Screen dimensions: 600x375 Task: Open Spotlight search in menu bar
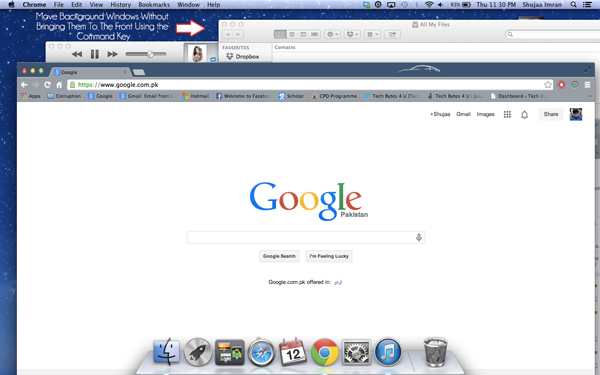[573, 5]
